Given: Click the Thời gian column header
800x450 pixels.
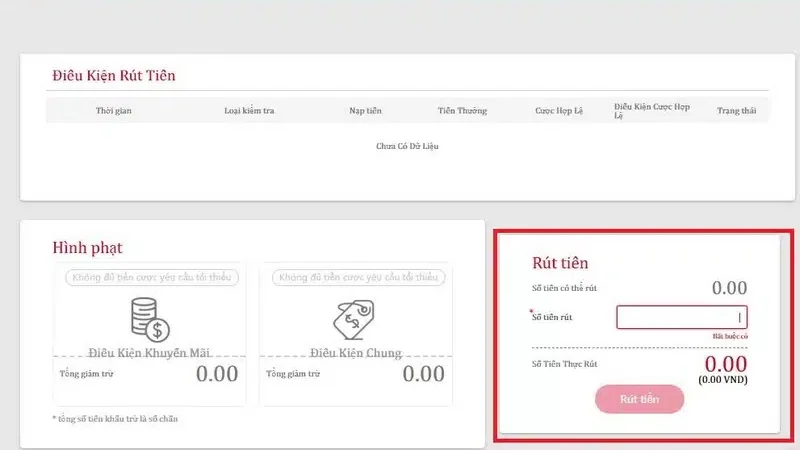Looking at the screenshot, I should point(113,110).
